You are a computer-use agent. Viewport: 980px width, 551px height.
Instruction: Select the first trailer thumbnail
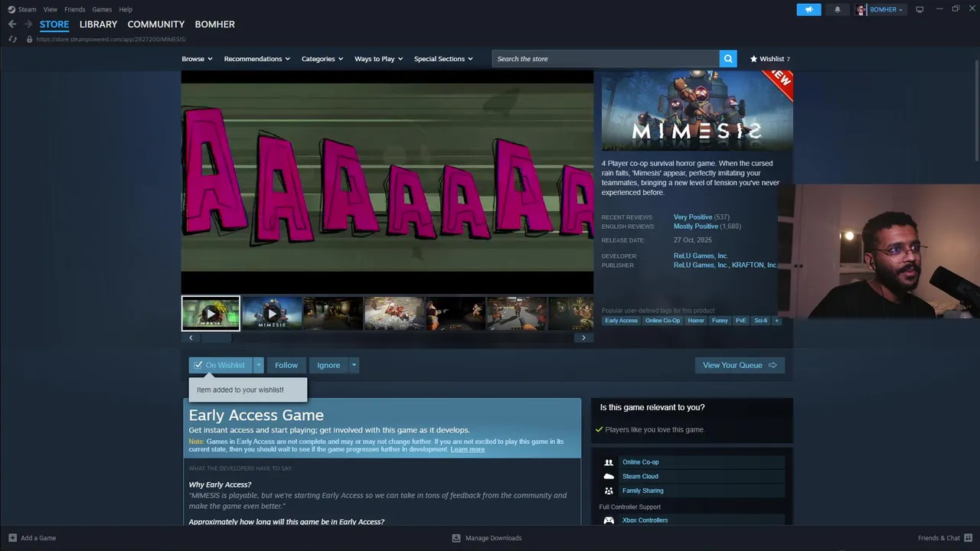[211, 314]
